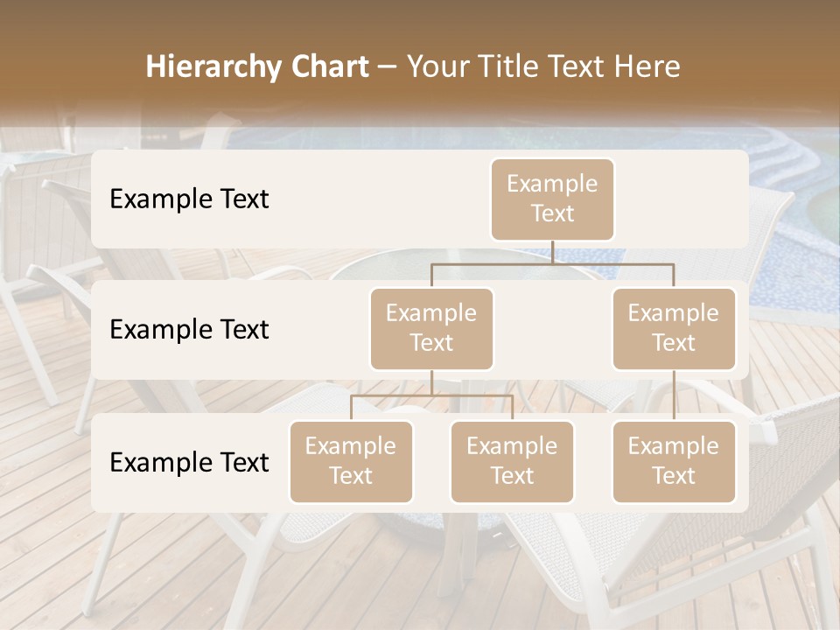The width and height of the screenshot is (840, 630).
Task: Click the leftmost bottom-row Example Text box
Action: (351, 462)
